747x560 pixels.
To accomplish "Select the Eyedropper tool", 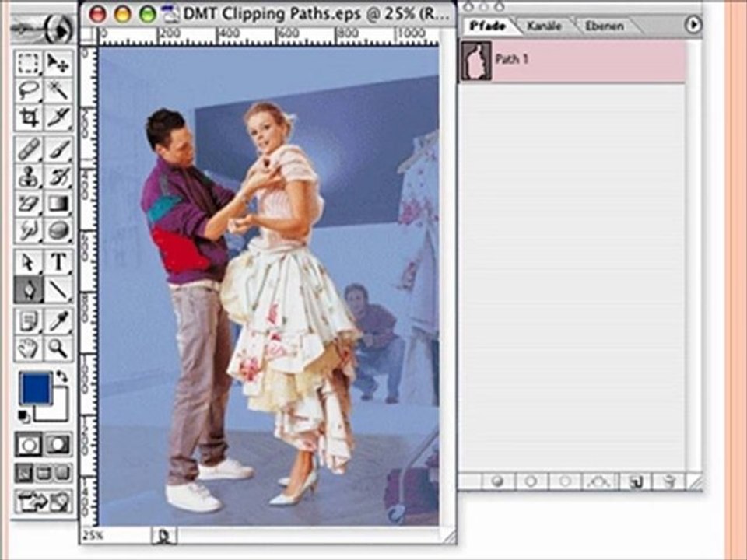I will pyautogui.click(x=58, y=321).
